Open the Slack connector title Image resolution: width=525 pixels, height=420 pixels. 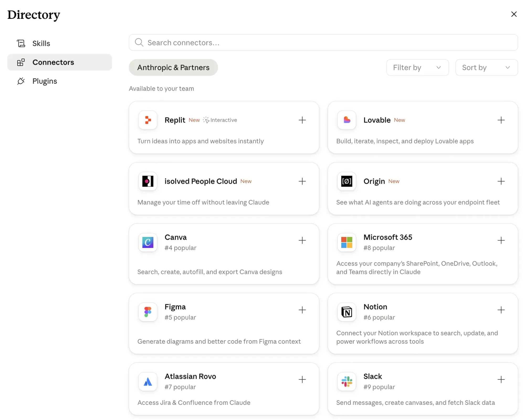tap(373, 376)
